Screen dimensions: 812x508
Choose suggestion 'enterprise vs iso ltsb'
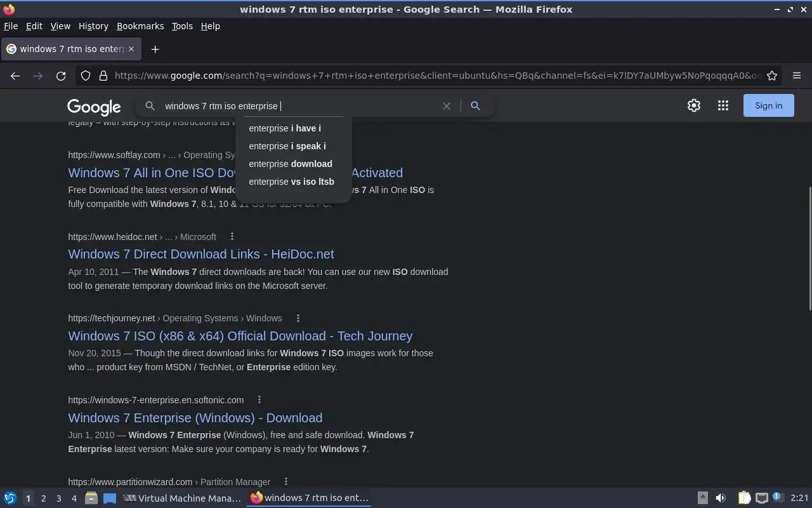pos(291,182)
